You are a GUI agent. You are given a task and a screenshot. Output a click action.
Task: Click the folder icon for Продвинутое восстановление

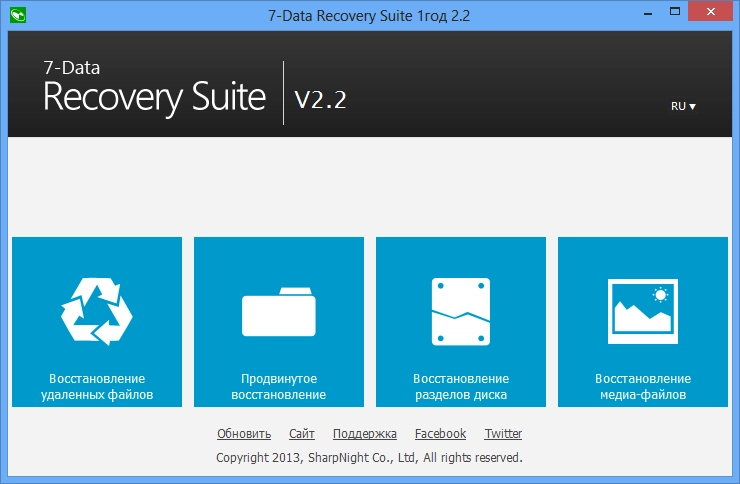coord(279,312)
